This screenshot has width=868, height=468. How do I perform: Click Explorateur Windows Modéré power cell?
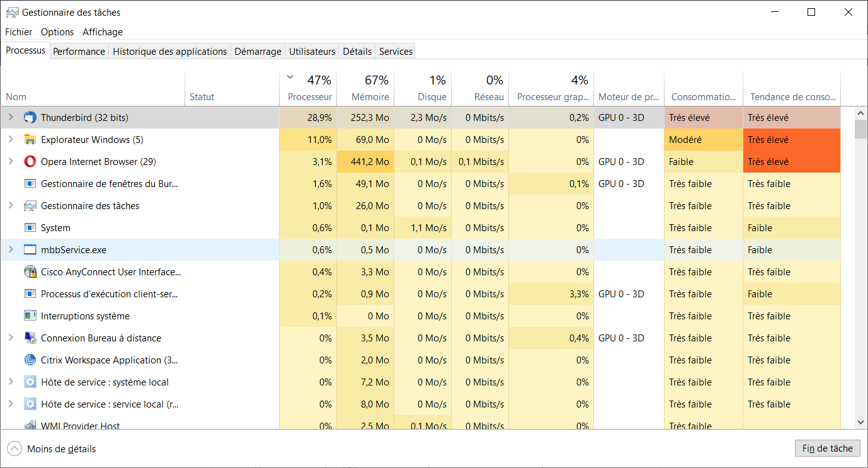(x=704, y=140)
